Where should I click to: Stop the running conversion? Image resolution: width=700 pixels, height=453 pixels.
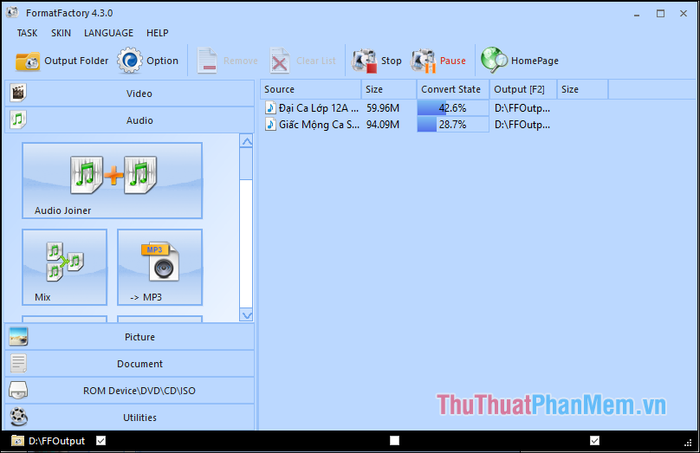(x=377, y=61)
